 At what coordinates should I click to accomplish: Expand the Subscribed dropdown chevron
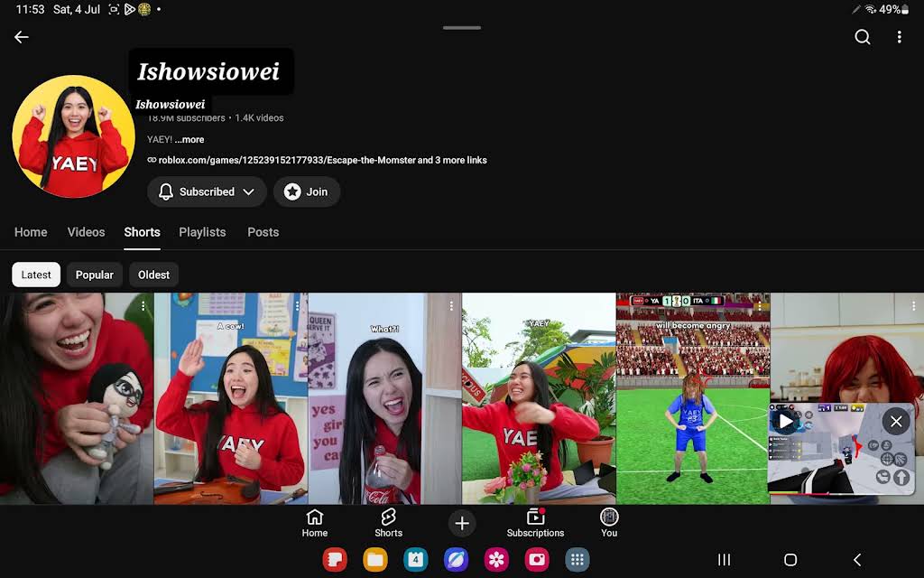click(249, 191)
